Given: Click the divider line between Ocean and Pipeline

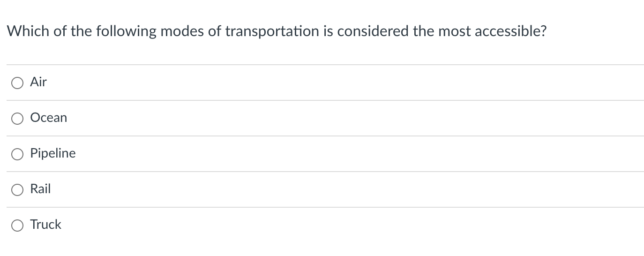Looking at the screenshot, I should pyautogui.click(x=325, y=136).
